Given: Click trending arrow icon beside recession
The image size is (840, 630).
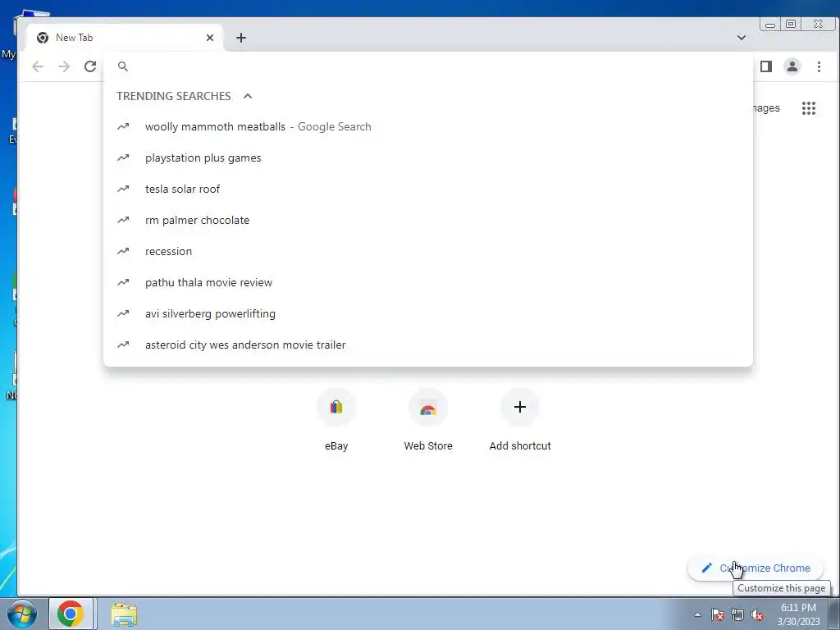Looking at the screenshot, I should pos(123,251).
